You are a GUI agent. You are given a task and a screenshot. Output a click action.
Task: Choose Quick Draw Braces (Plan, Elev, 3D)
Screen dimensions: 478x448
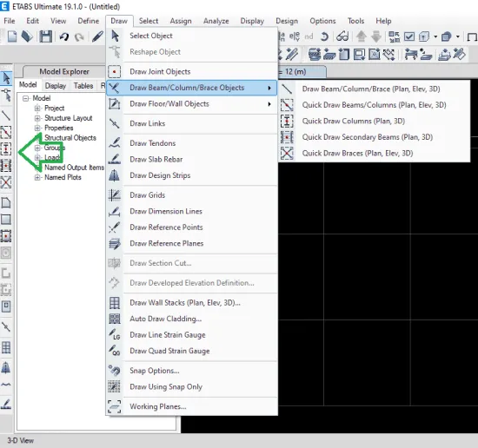click(x=357, y=153)
